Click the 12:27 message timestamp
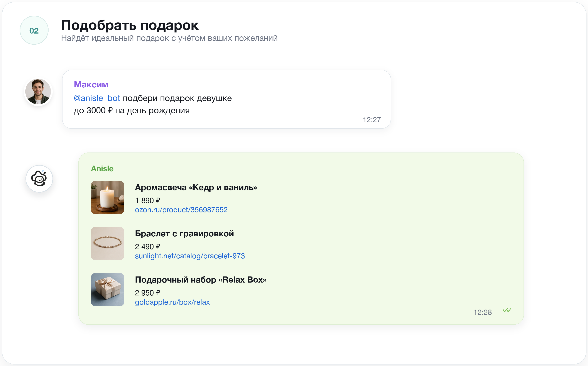 point(372,120)
